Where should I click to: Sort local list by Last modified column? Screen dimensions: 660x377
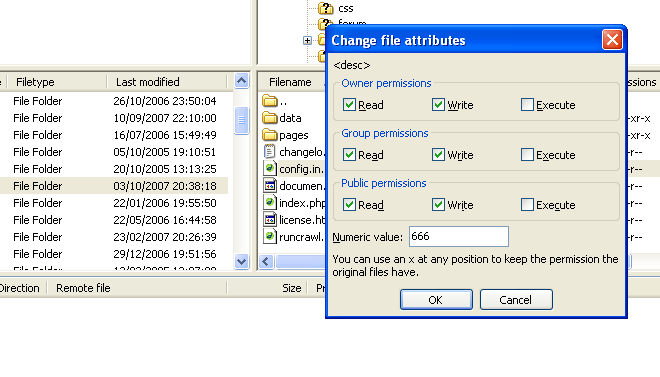[x=167, y=82]
